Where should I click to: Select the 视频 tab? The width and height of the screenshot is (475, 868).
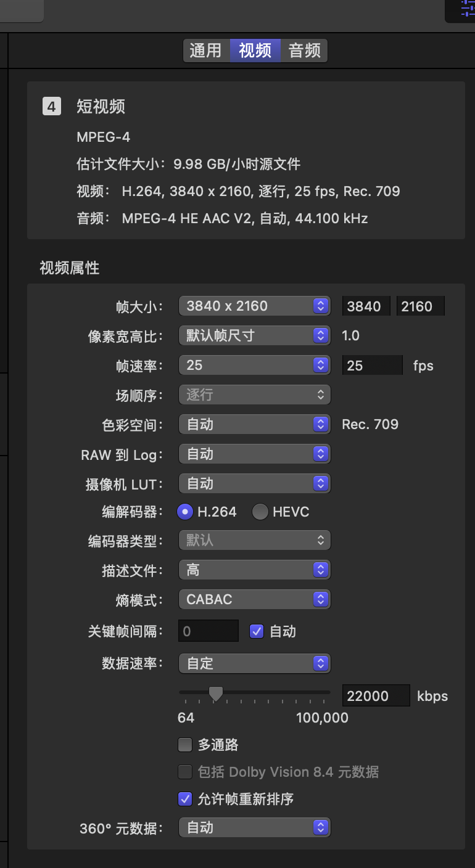point(255,51)
